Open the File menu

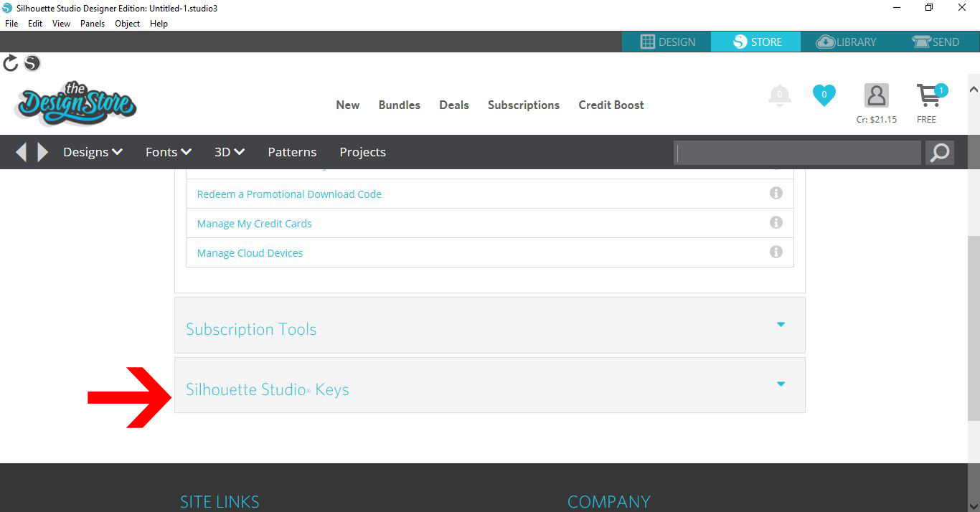(11, 24)
